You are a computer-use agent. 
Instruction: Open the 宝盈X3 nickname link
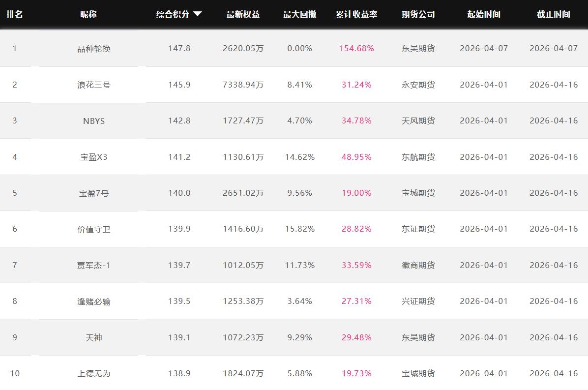coord(94,157)
